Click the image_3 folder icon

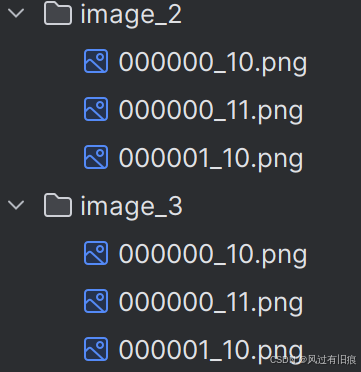tap(58, 205)
